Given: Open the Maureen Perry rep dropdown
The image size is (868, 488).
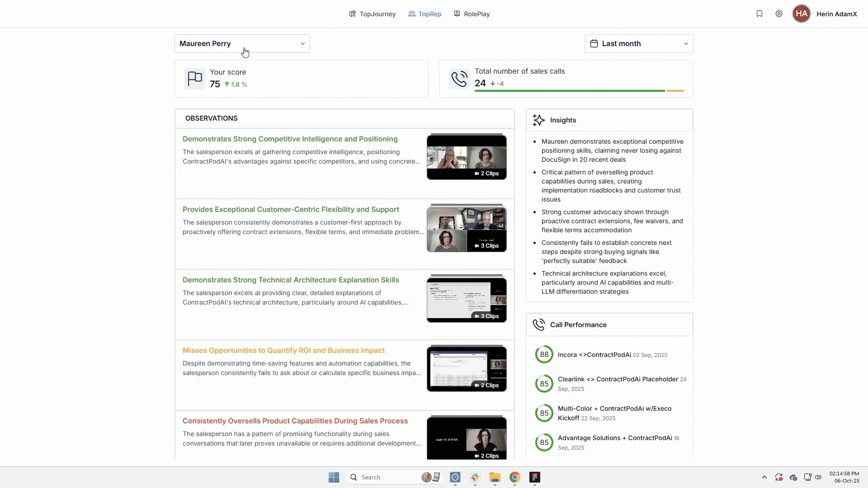Looking at the screenshot, I should 242,44.
